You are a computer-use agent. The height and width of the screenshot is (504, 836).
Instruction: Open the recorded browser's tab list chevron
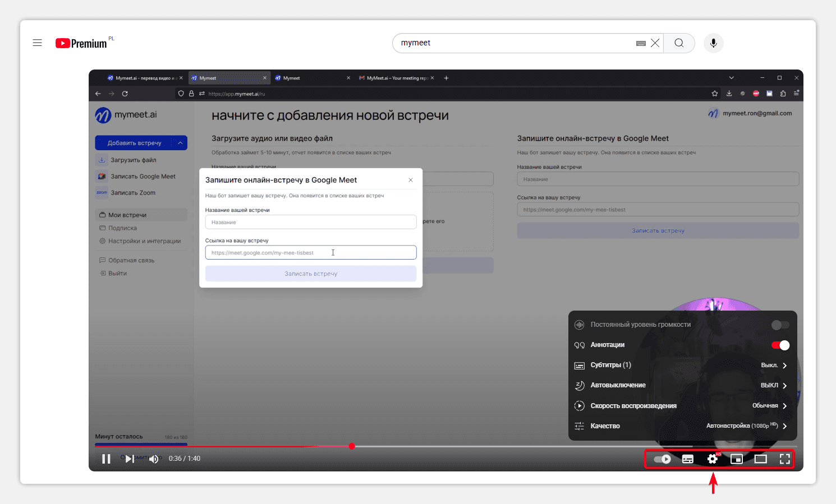(x=731, y=78)
